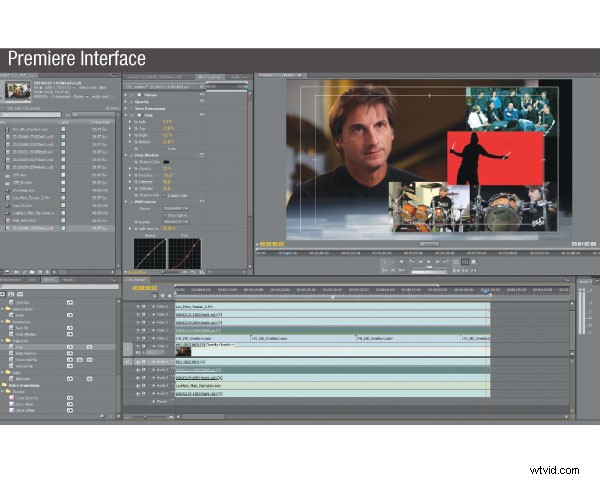Reset the Crop effect with its reset icon
The height and width of the screenshot is (480, 600).
tap(202, 115)
